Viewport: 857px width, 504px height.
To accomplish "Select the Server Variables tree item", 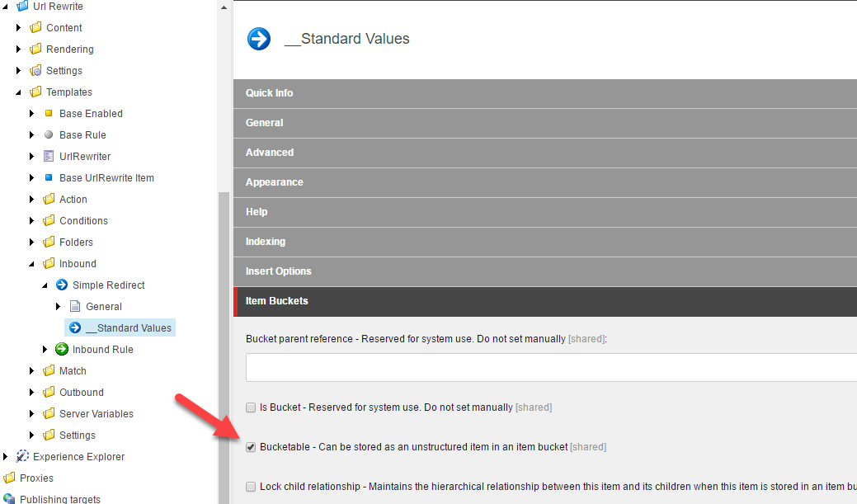I will (97, 414).
